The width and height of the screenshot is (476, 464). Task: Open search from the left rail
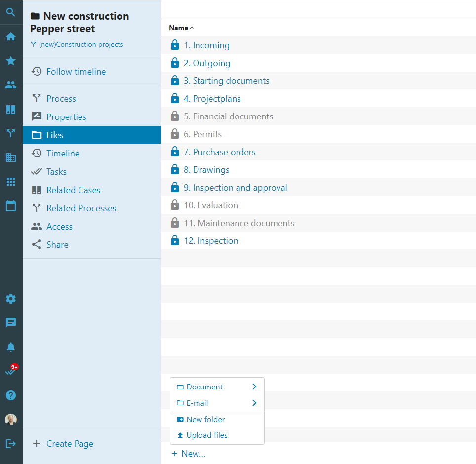11,12
